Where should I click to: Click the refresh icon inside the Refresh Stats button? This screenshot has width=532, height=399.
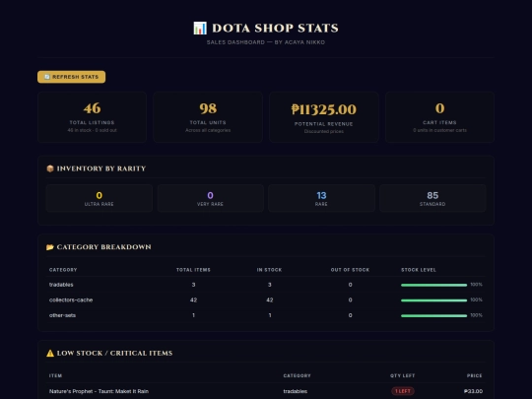click(x=47, y=77)
